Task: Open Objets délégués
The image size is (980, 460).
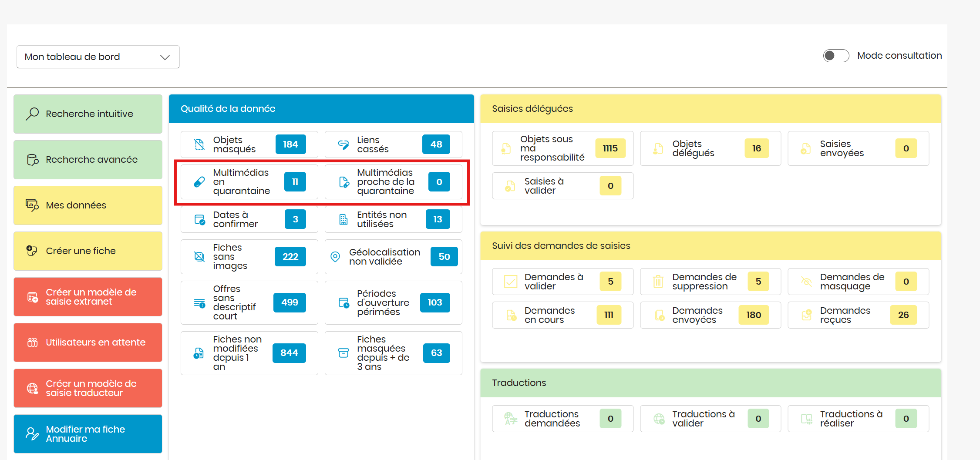Action: (x=711, y=148)
